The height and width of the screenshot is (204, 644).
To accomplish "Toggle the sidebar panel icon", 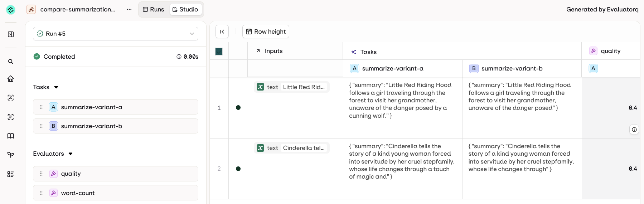I will click(11, 34).
